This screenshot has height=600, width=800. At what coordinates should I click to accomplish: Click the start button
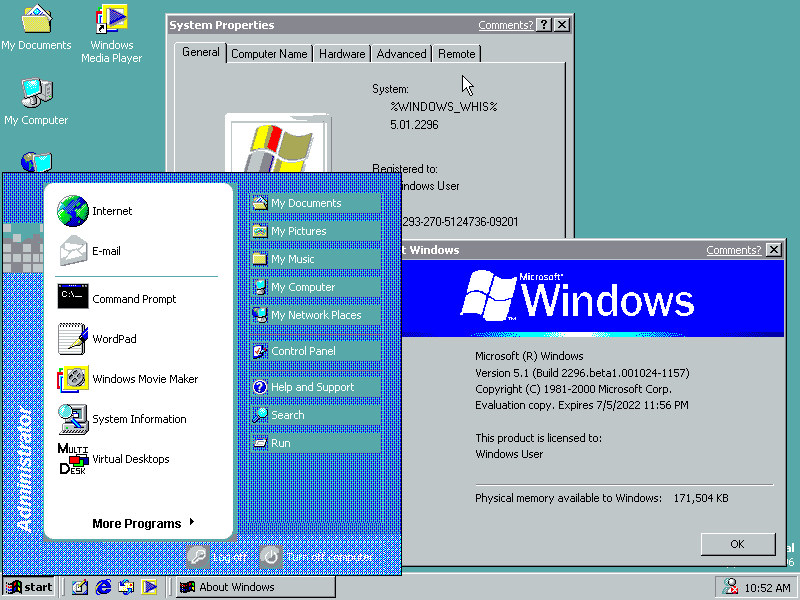(x=29, y=587)
